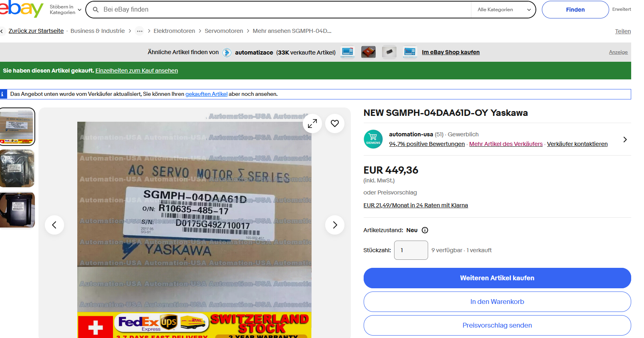Open fourth ad product thumbnail blue panel
Image resolution: width=644 pixels, height=338 pixels.
pos(410,52)
